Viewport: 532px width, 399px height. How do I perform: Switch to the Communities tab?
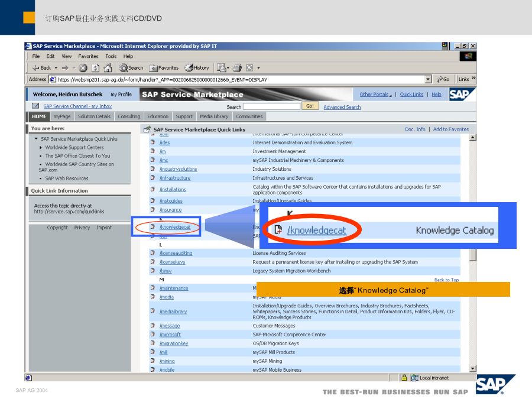tap(249, 116)
